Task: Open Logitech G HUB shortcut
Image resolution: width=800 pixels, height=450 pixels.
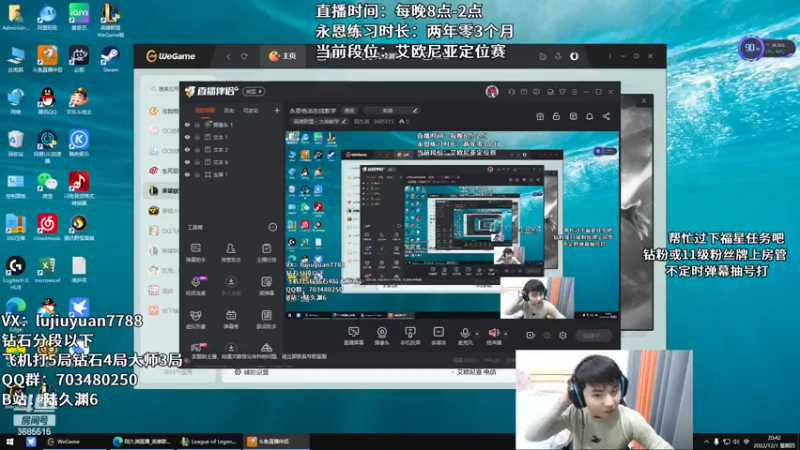Action: (x=16, y=272)
